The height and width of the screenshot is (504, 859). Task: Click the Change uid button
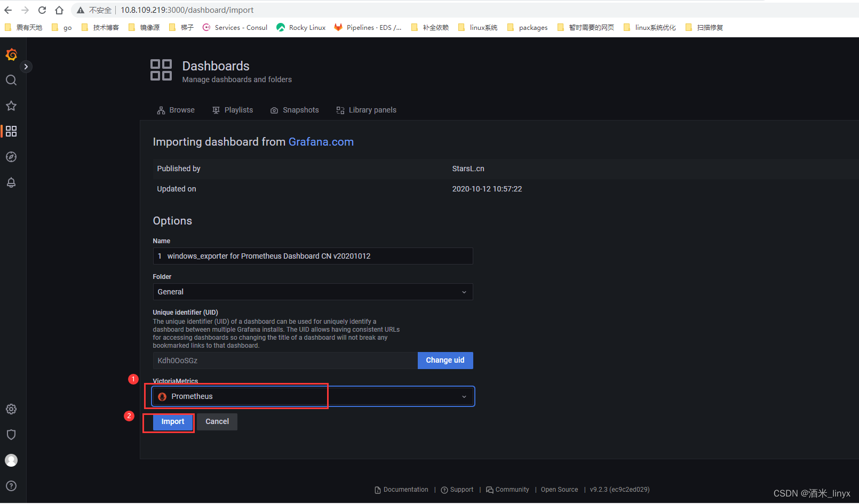point(445,361)
